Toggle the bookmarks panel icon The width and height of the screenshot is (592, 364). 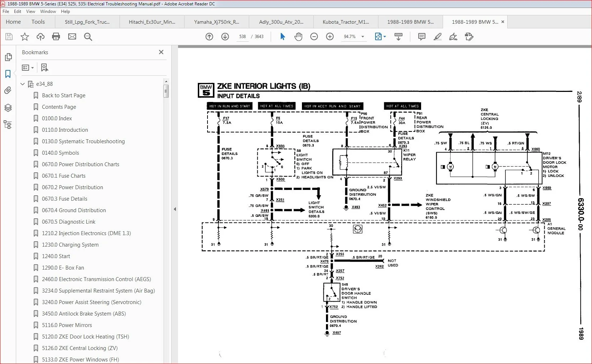(x=8, y=74)
